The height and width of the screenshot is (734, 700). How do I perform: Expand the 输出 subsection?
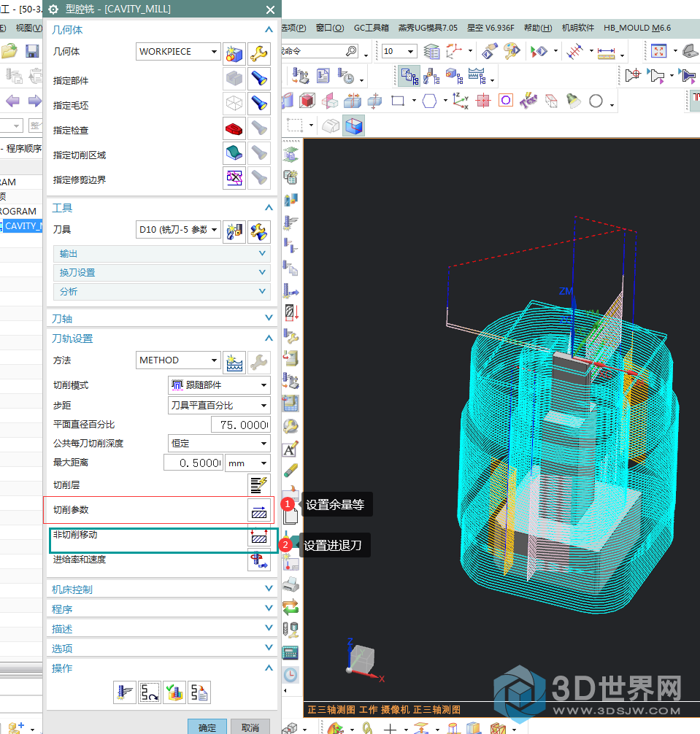coord(161,254)
